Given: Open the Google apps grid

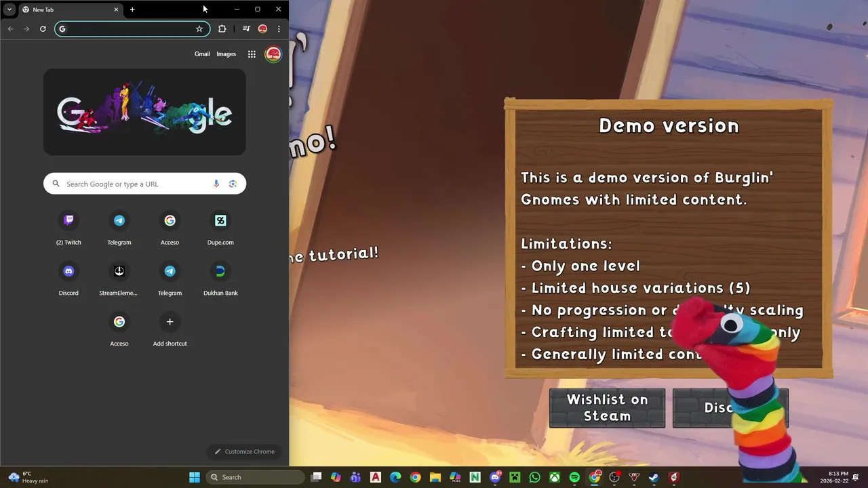Looking at the screenshot, I should 252,54.
